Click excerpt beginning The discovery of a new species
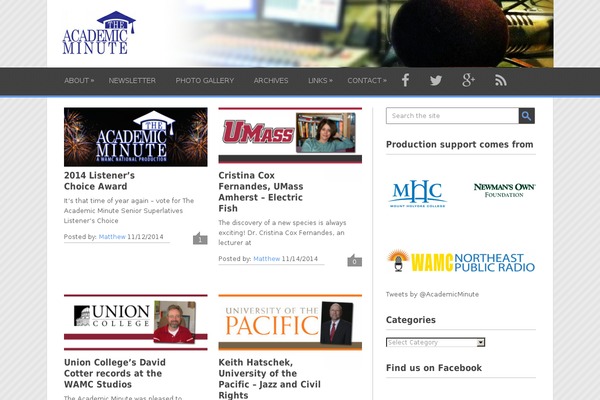The height and width of the screenshot is (400, 600). pos(282,232)
